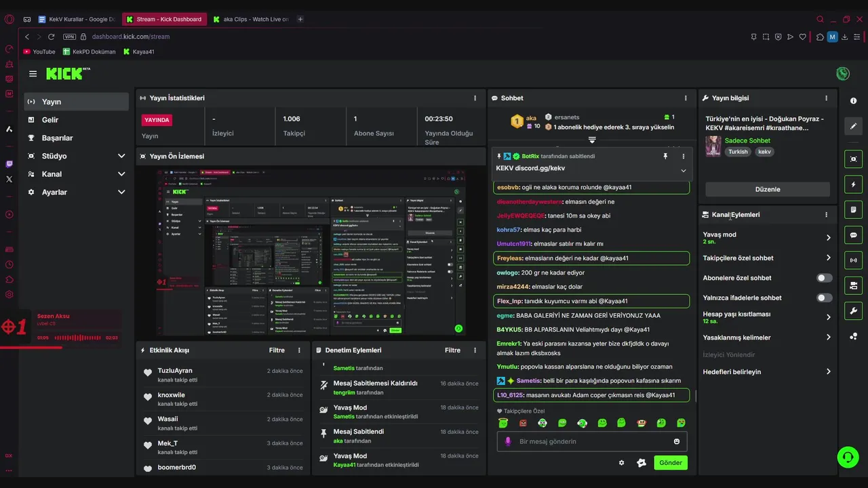This screenshot has height=488, width=868.
Task: Open the green headset support button
Action: [x=848, y=457]
